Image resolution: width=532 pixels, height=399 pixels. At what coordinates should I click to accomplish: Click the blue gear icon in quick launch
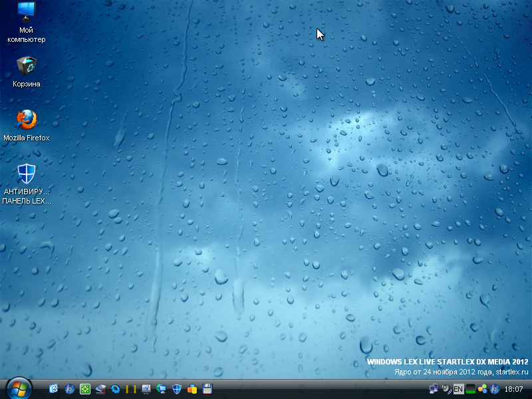pyautogui.click(x=116, y=389)
